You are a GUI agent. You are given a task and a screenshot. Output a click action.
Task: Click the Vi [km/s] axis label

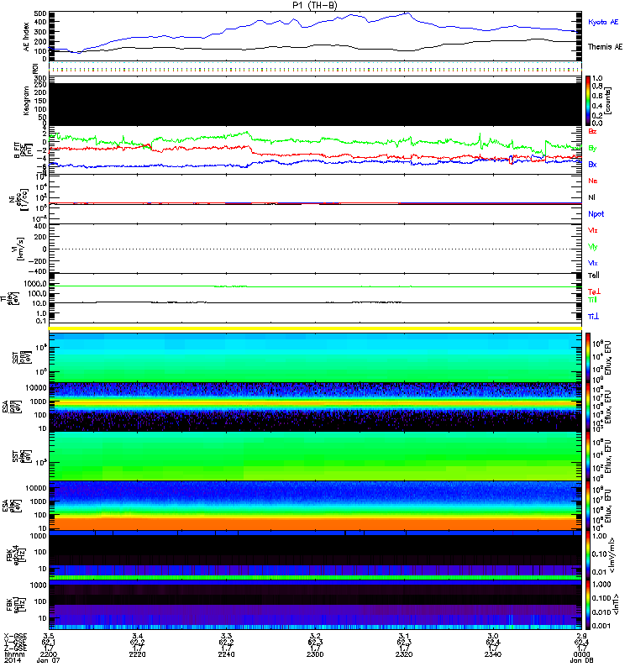click(x=19, y=249)
